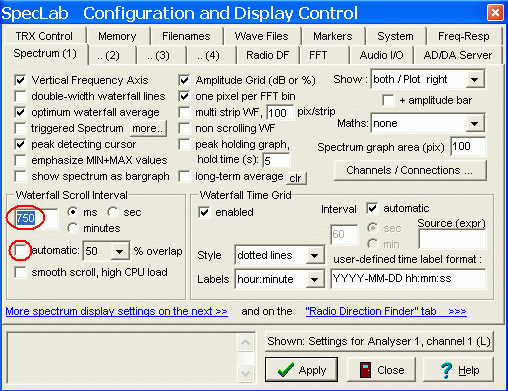Switch to Freq-Resp tab
This screenshot has height=391, width=508.
[464, 36]
